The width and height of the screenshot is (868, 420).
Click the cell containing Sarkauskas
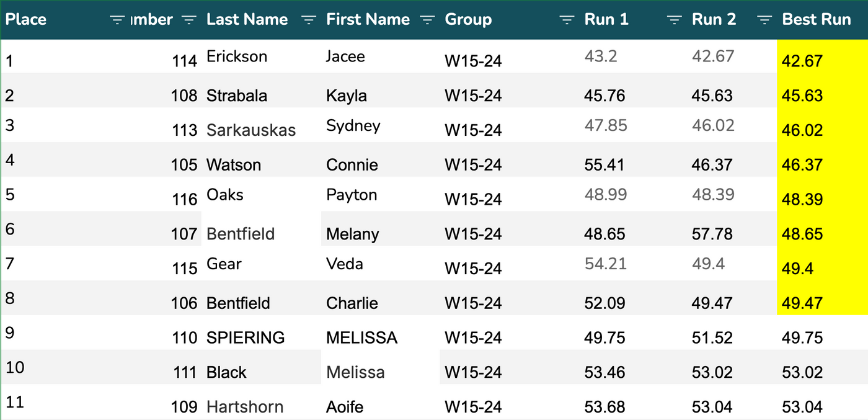pyautogui.click(x=251, y=130)
